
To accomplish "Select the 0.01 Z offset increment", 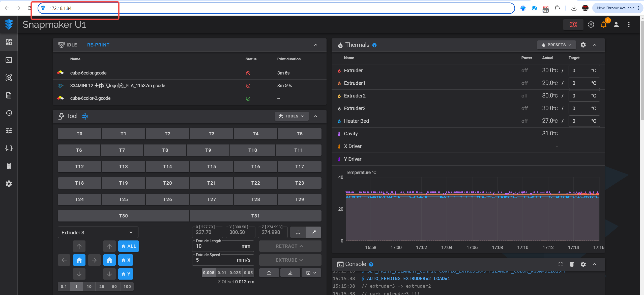I will (222, 273).
